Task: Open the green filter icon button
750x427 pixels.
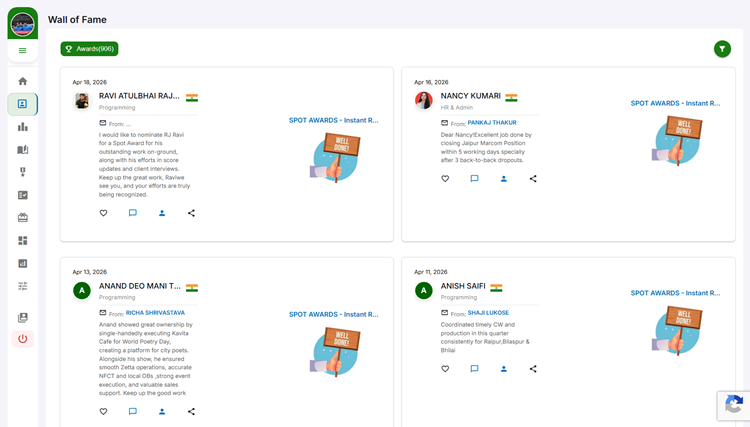Action: (x=722, y=49)
